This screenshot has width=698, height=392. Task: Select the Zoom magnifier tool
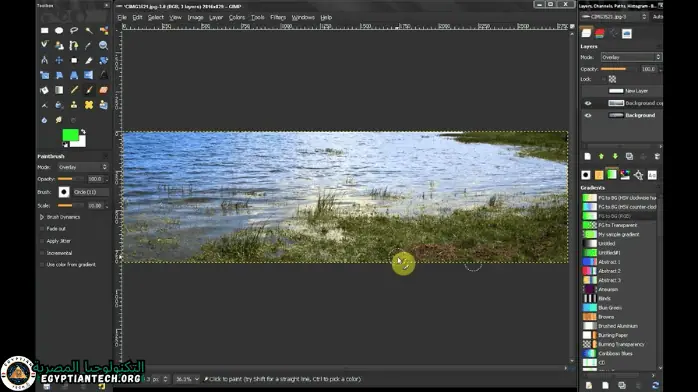tap(104, 45)
